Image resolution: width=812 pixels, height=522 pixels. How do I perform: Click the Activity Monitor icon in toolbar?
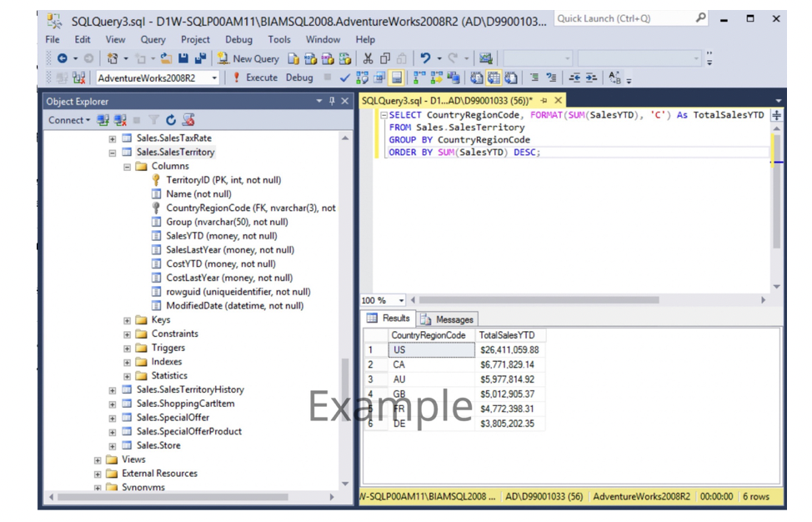[486, 58]
